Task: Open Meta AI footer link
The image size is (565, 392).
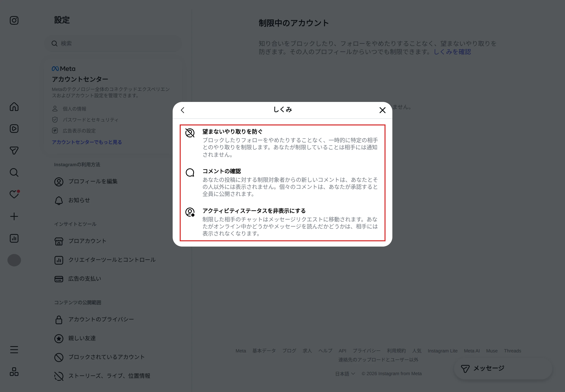Action: tap(472, 351)
